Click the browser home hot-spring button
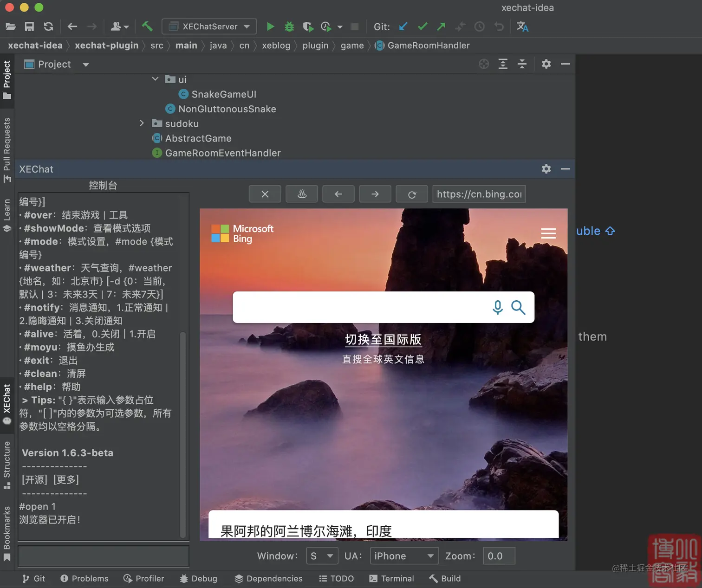This screenshot has height=588, width=702. (x=302, y=194)
